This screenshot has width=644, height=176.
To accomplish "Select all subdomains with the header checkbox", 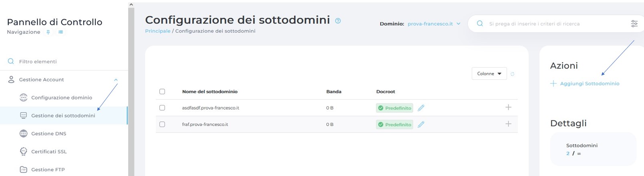I will [x=162, y=91].
